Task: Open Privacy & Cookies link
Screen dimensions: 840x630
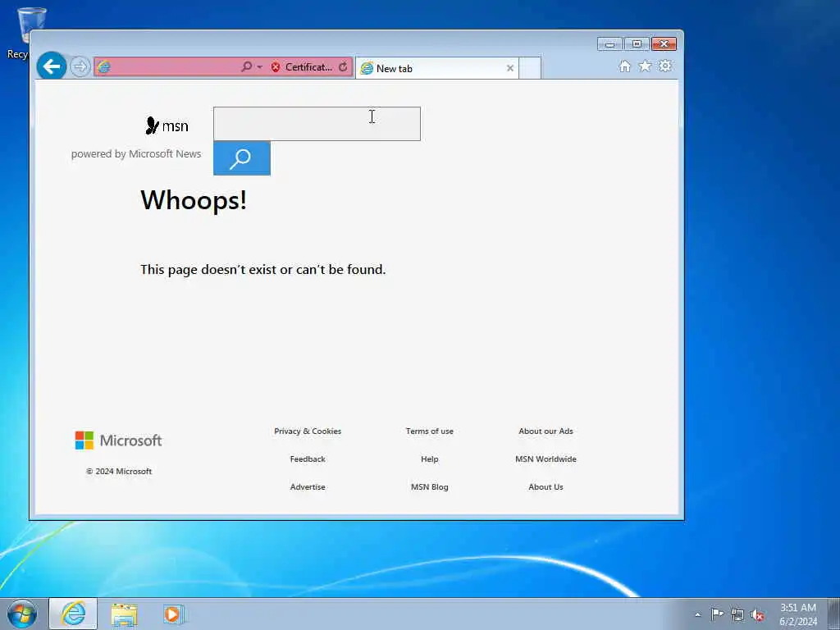Action: (308, 431)
